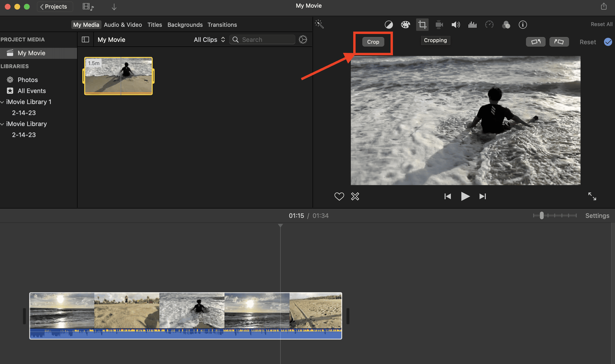Click the timeline playhead marker
The image size is (615, 364).
(x=280, y=225)
